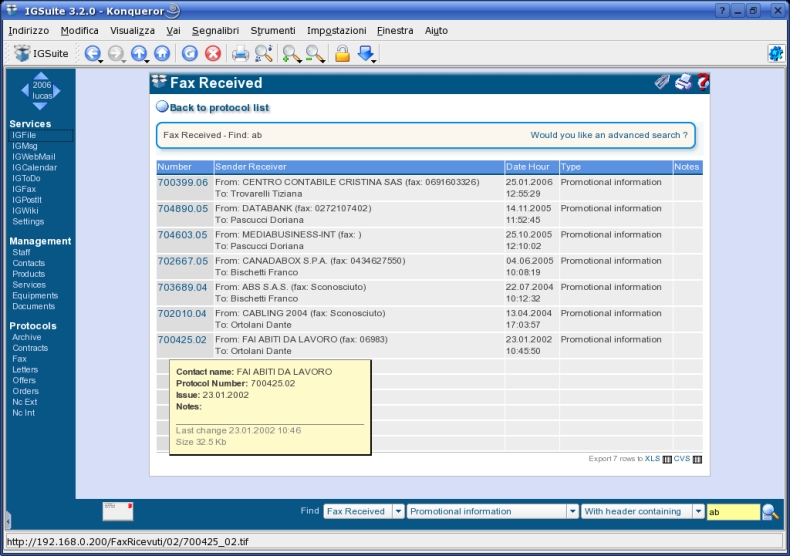Screen dimensions: 790x556
Task: Click the advanced search link
Action: point(609,135)
